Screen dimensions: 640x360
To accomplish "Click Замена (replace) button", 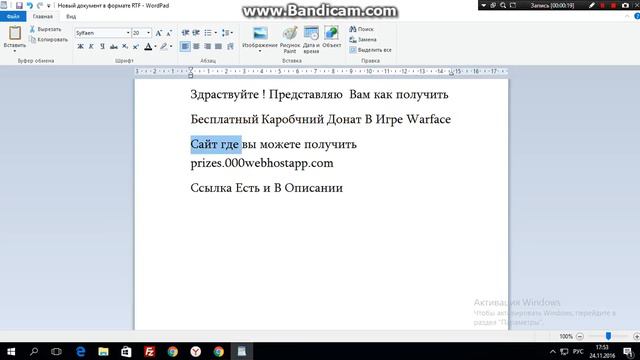I will coord(363,40).
